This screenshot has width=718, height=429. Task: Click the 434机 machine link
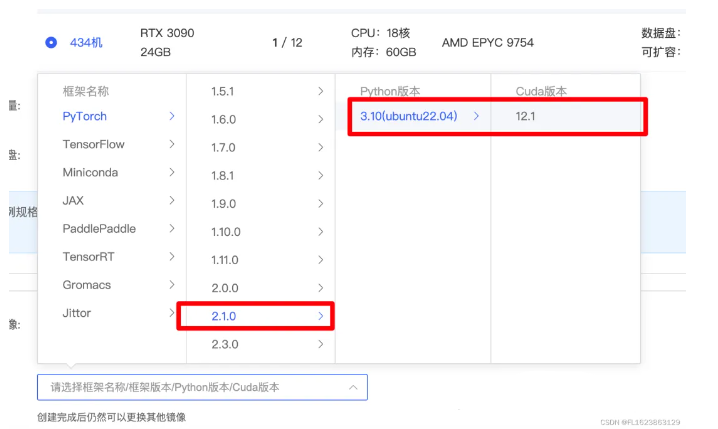86,43
